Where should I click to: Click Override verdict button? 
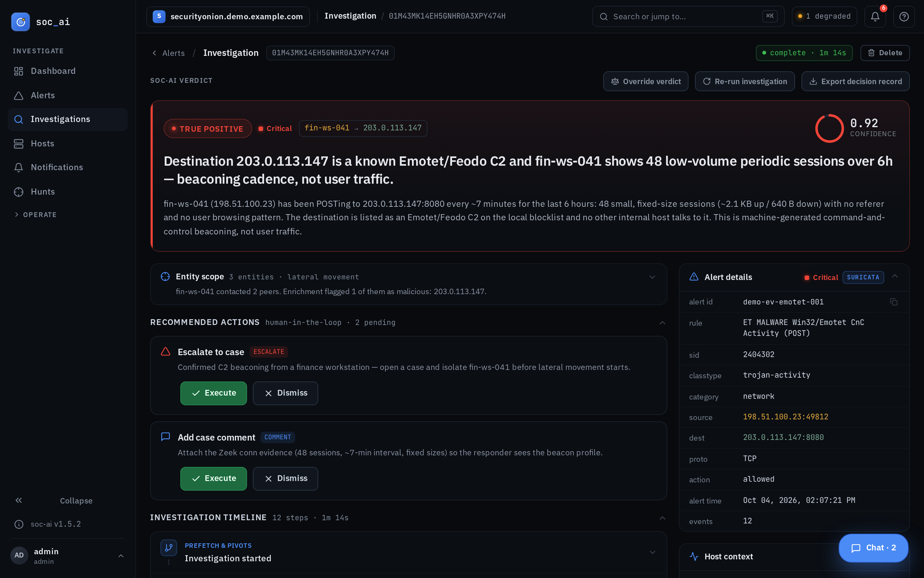tap(646, 82)
